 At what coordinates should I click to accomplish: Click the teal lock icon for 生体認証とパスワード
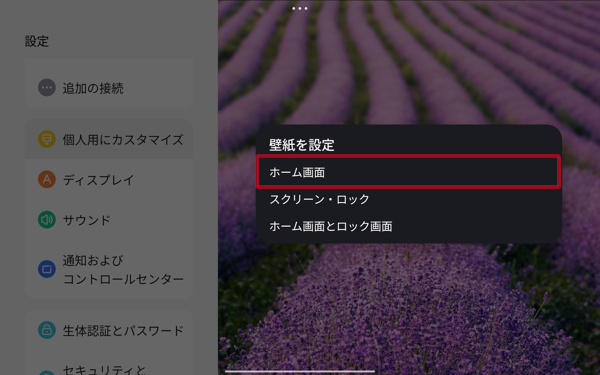47,330
